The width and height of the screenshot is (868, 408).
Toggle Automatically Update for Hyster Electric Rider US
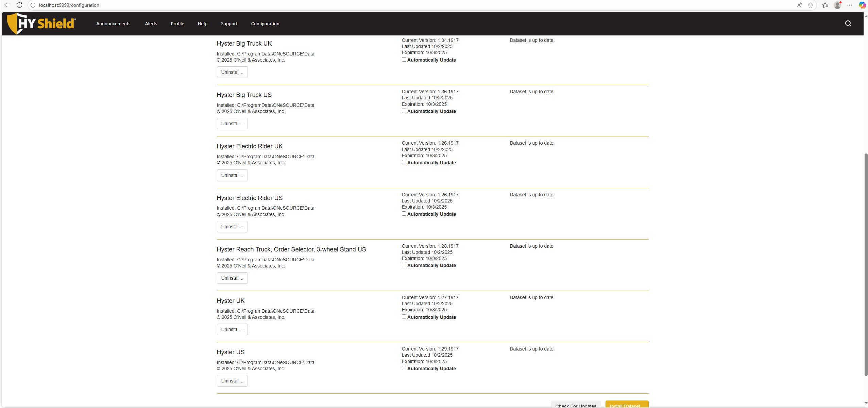(404, 214)
